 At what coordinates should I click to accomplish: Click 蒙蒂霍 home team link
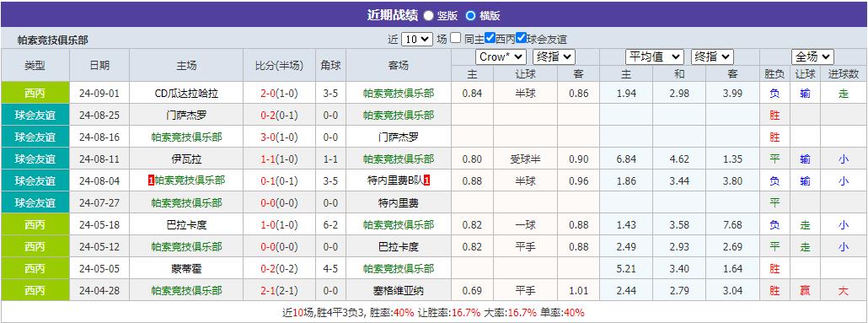coord(186,269)
